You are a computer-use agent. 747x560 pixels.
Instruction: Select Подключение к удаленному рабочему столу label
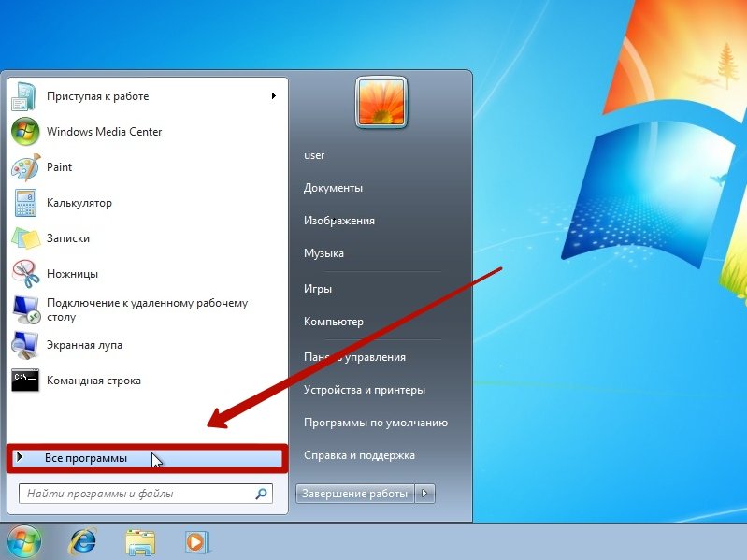[147, 309]
